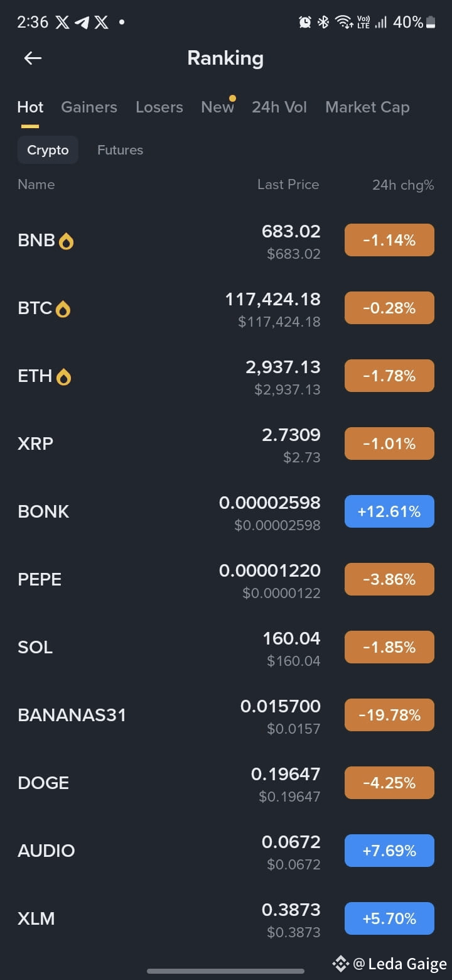
Task: Tap the flame icon beside BTC
Action: tap(63, 308)
